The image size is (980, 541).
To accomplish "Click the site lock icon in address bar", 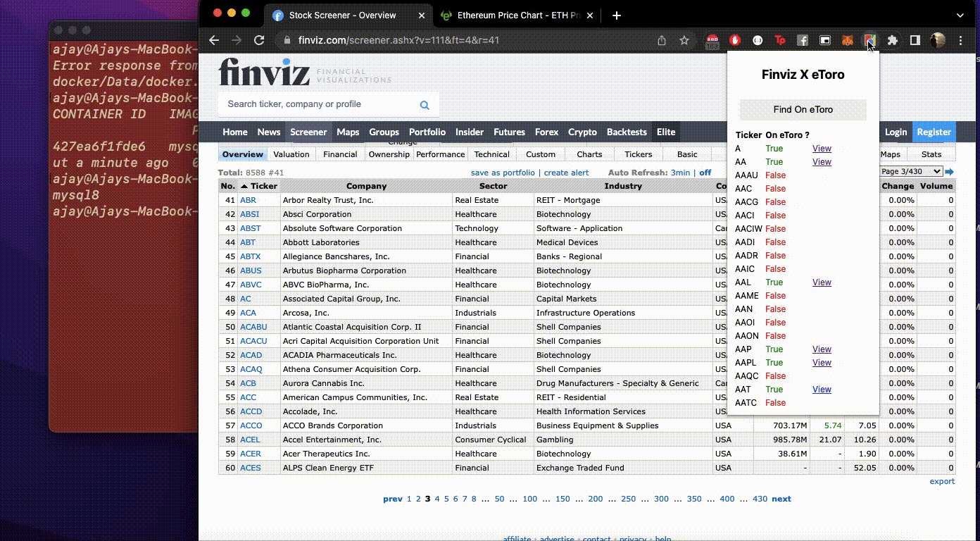I will [x=286, y=41].
